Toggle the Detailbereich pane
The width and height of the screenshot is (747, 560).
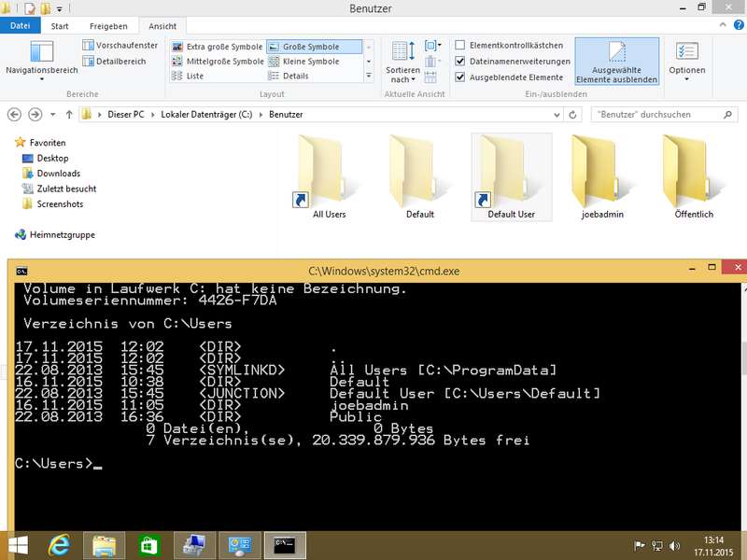pyautogui.click(x=89, y=62)
